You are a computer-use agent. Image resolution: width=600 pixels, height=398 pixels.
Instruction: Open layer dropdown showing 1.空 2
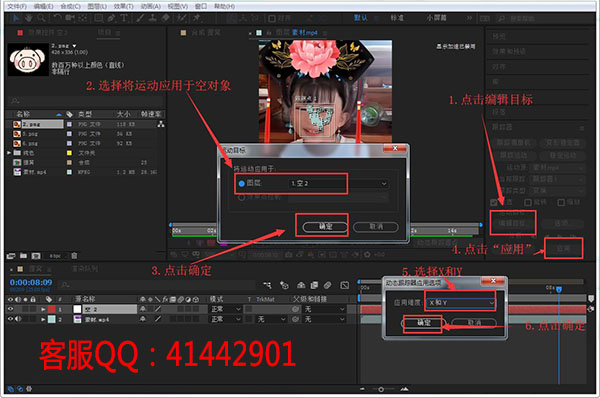pyautogui.click(x=338, y=184)
